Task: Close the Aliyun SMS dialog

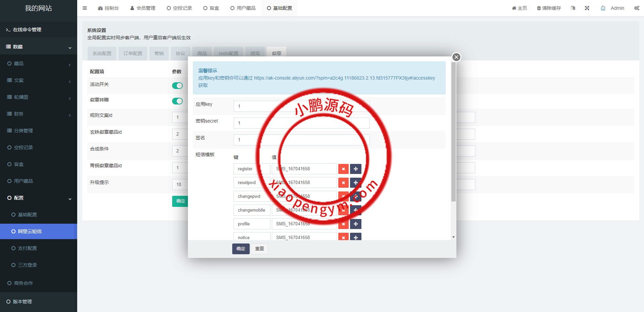Action: pyautogui.click(x=456, y=57)
